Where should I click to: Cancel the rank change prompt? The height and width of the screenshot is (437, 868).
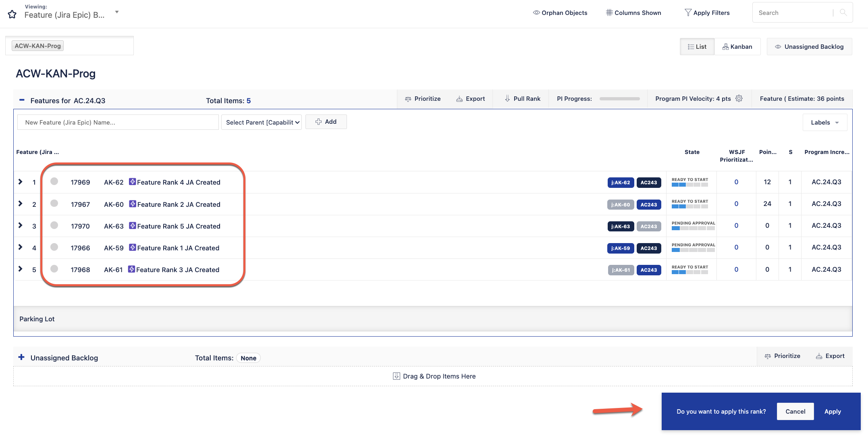coord(795,412)
